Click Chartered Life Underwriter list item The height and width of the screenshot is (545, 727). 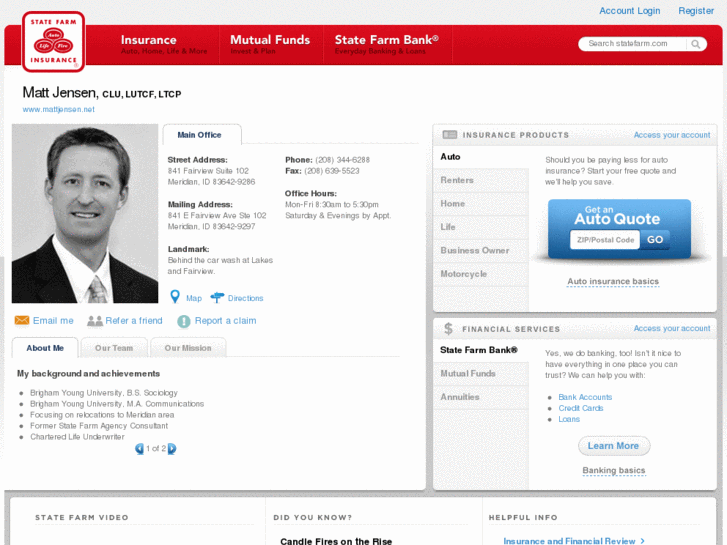click(77, 437)
